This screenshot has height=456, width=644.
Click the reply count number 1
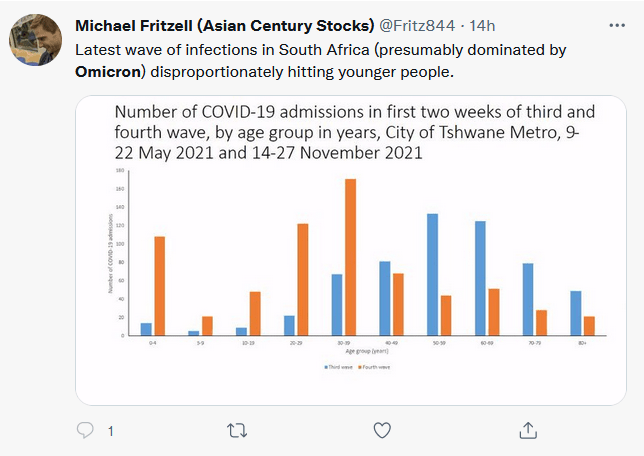(x=110, y=431)
